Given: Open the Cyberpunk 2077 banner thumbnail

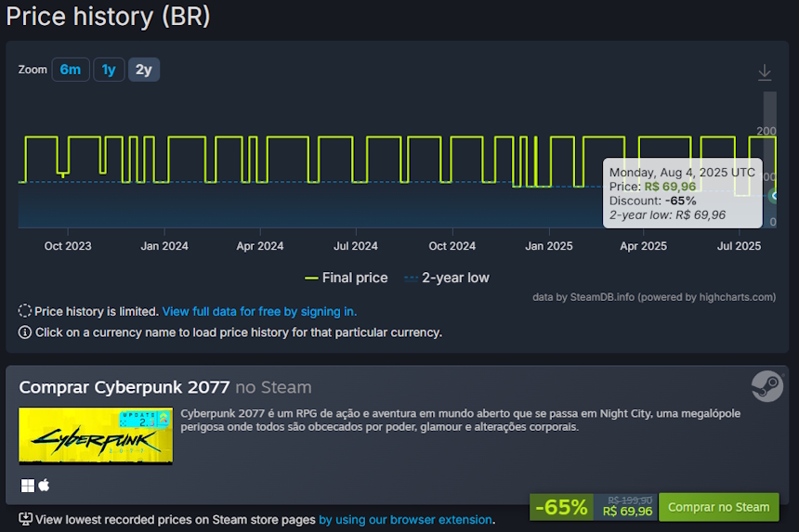Looking at the screenshot, I should point(96,435).
